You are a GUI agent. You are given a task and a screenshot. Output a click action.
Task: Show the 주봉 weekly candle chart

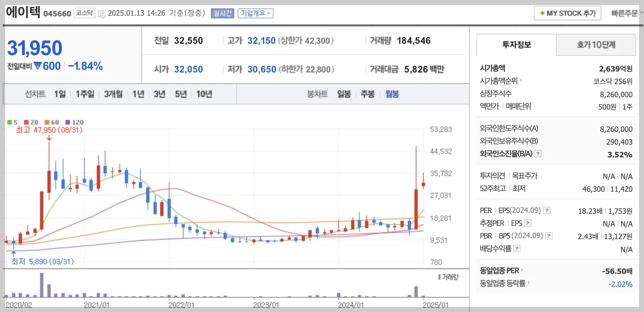point(368,94)
